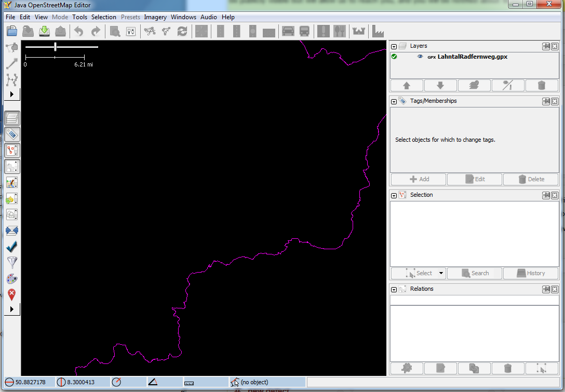This screenshot has height=392, width=565.
Task: Click the Open file folder icon
Action: 12,31
